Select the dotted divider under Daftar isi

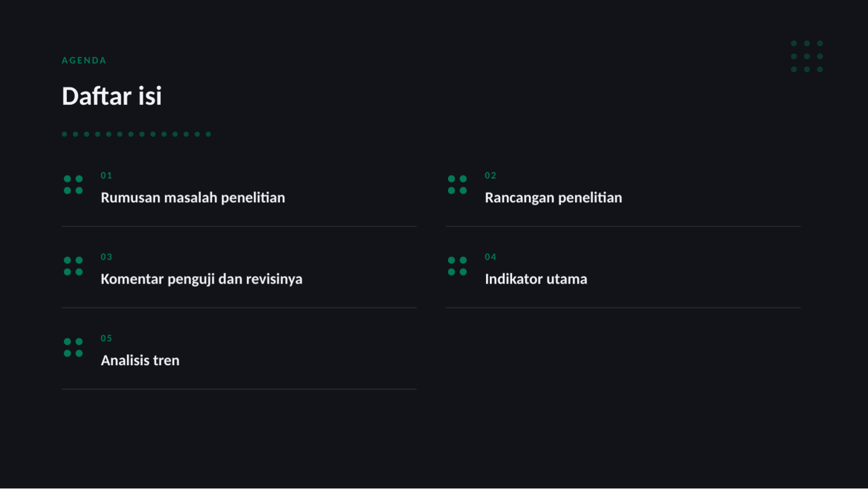click(136, 134)
